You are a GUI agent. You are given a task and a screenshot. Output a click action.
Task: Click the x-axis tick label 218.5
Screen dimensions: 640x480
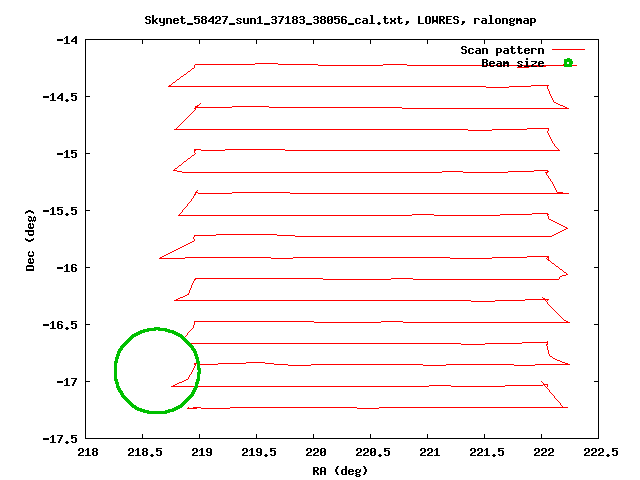[144, 452]
